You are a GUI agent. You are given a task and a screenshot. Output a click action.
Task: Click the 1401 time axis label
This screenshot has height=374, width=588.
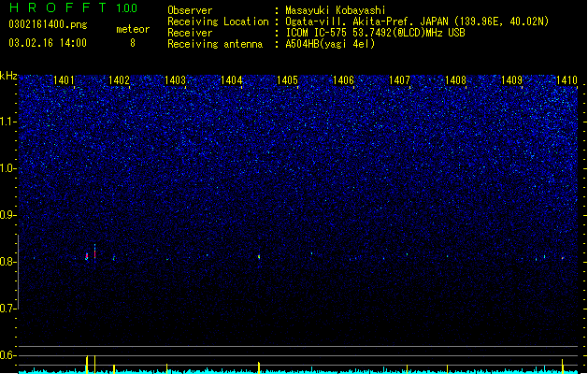point(64,80)
